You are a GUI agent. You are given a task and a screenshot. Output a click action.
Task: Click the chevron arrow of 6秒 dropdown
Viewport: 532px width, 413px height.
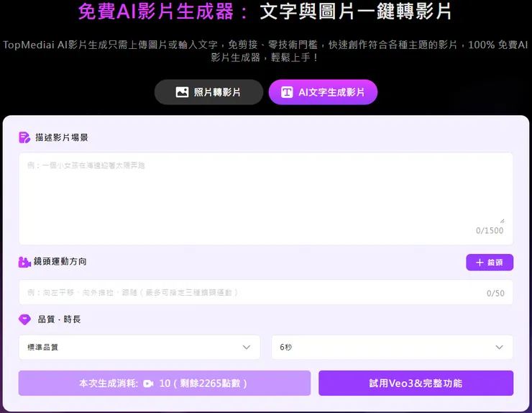(x=499, y=347)
